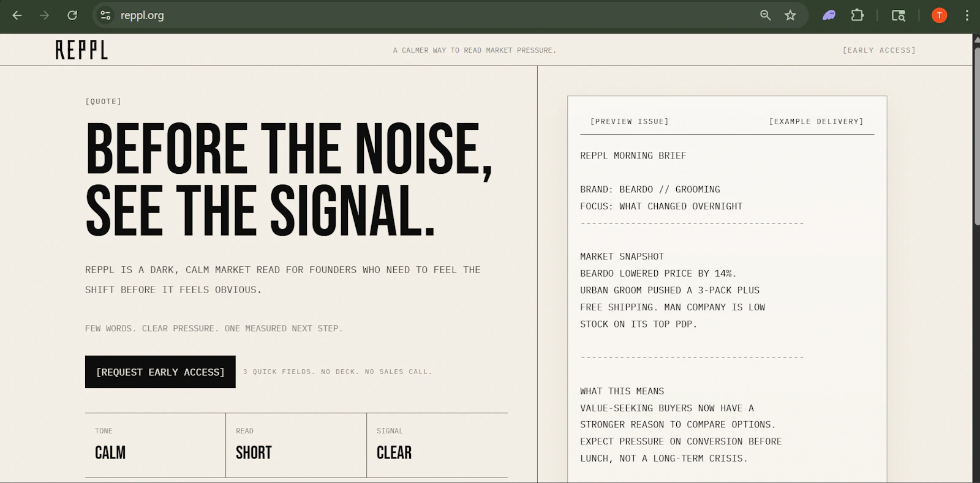
Task: Reload the reppl.org page
Action: [72, 15]
